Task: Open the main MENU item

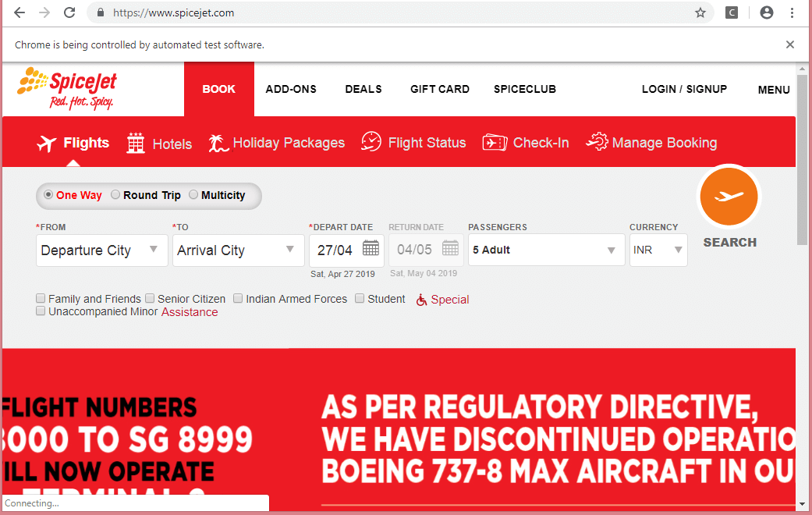Action: (x=774, y=90)
